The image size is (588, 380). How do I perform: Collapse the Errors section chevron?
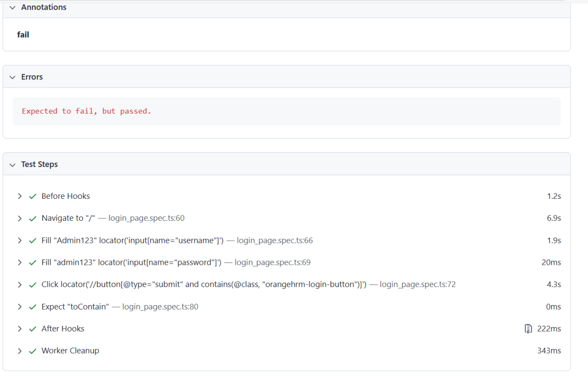coord(12,77)
